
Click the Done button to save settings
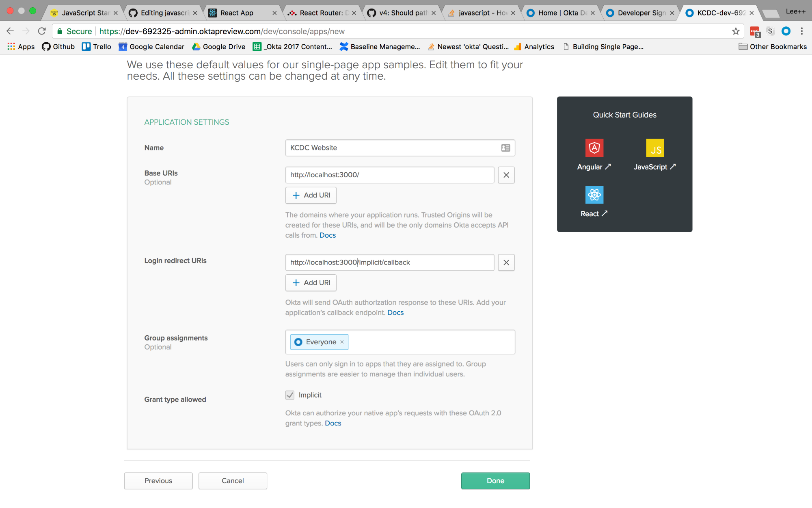coord(495,480)
